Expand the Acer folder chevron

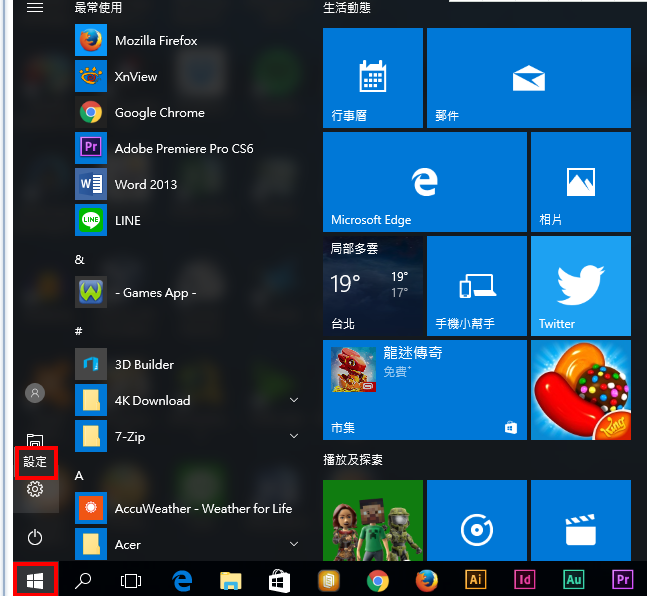pos(294,544)
